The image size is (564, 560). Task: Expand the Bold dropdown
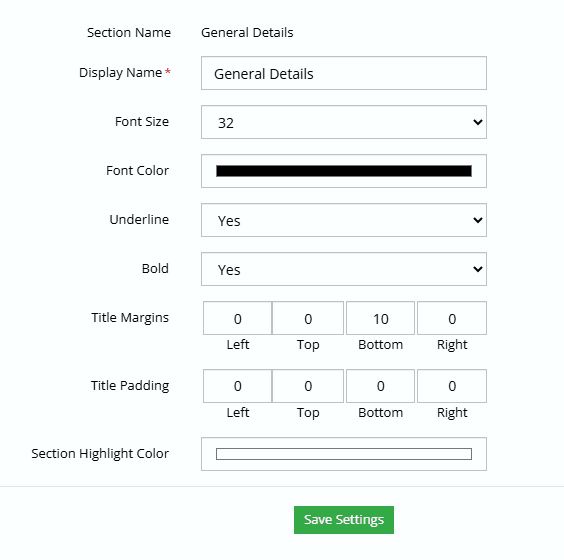click(x=344, y=269)
